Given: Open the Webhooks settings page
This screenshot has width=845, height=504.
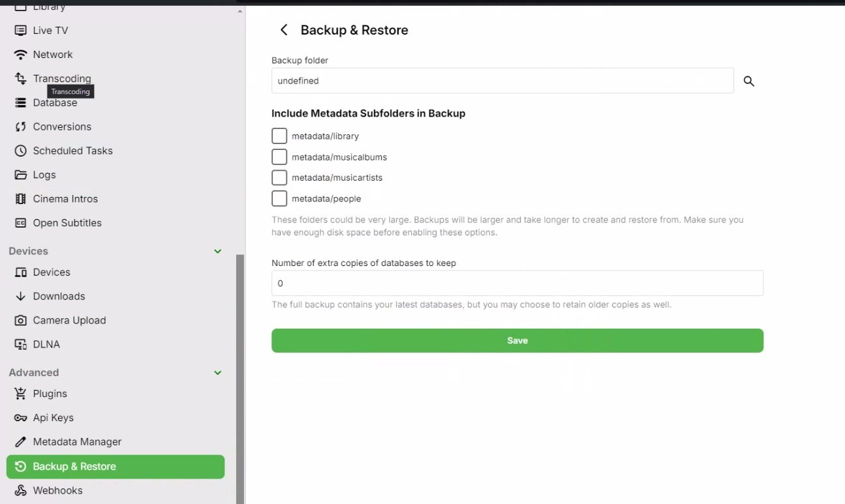Looking at the screenshot, I should point(57,490).
